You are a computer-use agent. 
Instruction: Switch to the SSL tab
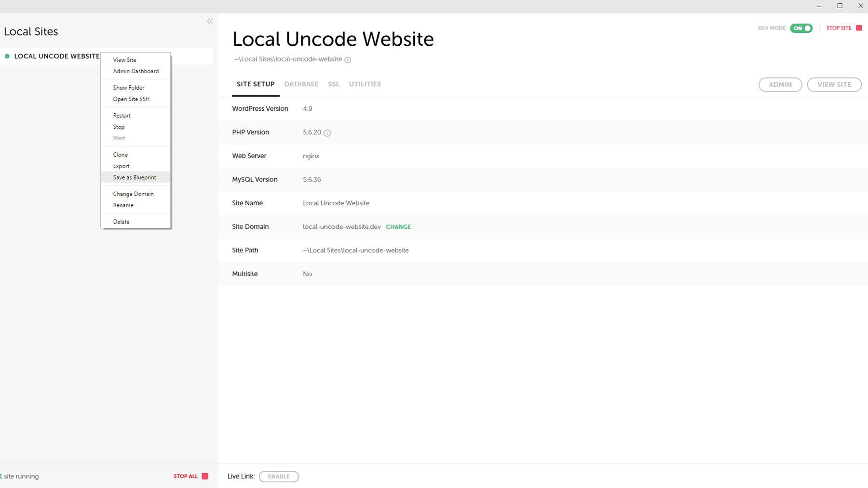coord(334,84)
